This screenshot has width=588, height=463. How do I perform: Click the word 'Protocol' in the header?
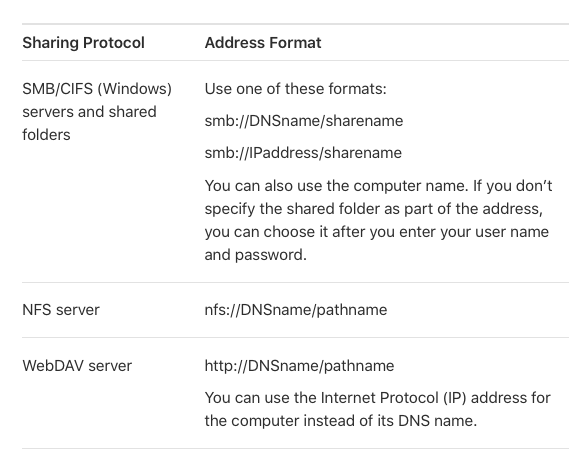114,43
